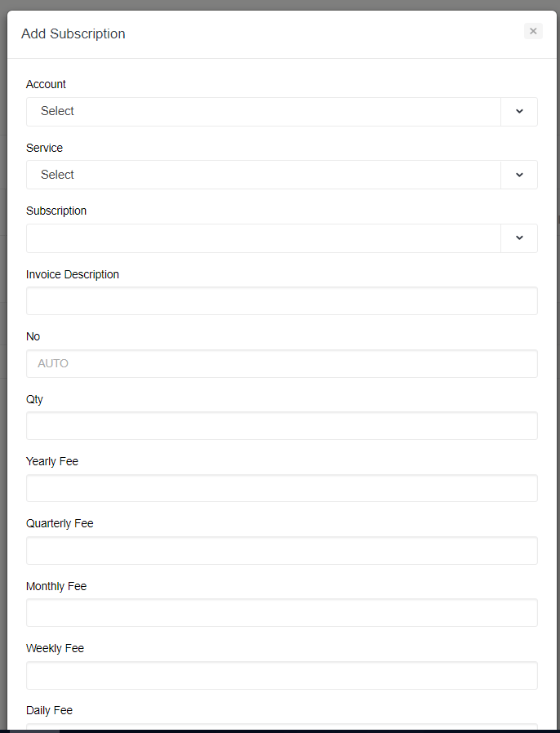Select the Weekly Fee text field
The height and width of the screenshot is (733, 560).
(282, 675)
